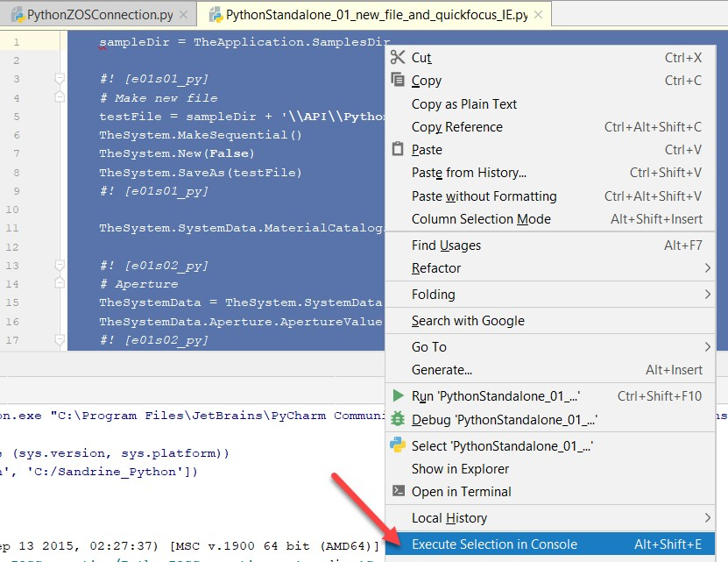Expand the Refactor submenu

point(549,267)
